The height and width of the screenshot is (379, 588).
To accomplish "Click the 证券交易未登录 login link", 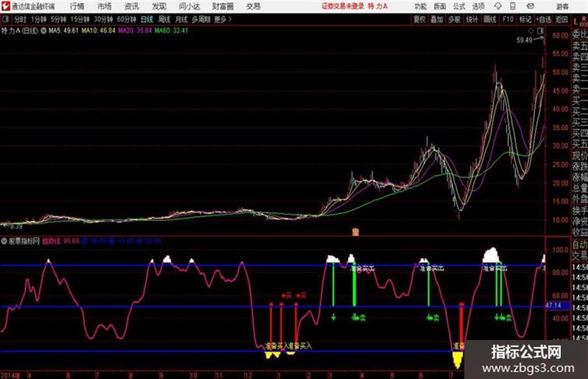I will pos(343,6).
